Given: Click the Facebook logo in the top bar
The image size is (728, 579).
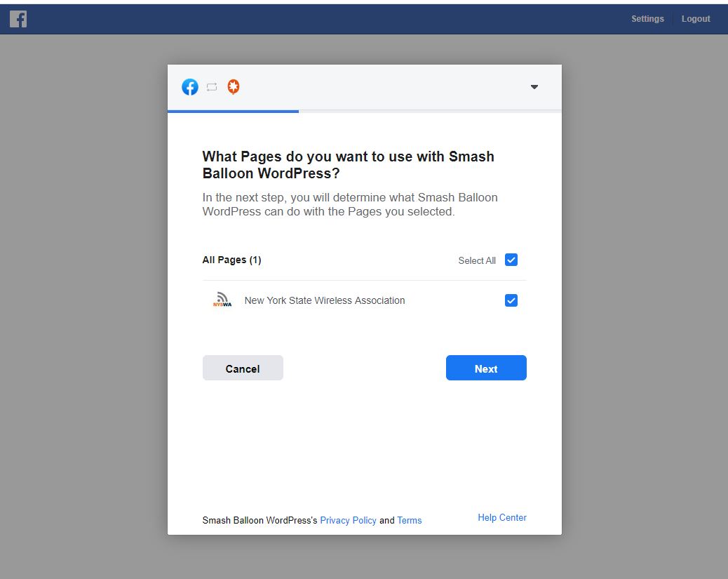Looking at the screenshot, I should (18, 19).
